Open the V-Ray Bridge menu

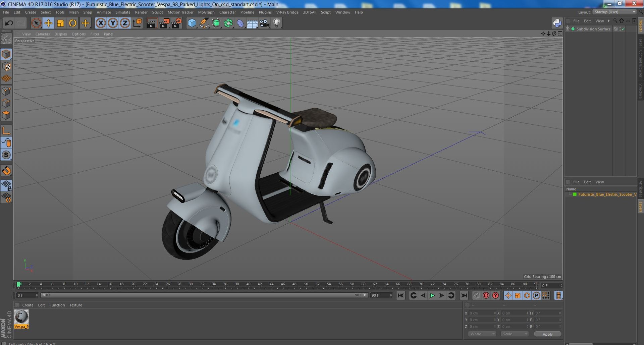coord(287,12)
